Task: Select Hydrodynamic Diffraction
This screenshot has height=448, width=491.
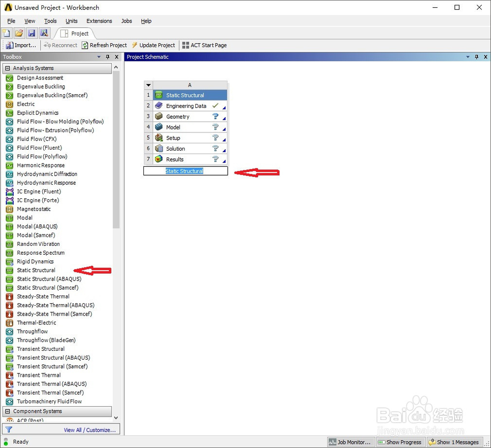Action: (x=47, y=174)
